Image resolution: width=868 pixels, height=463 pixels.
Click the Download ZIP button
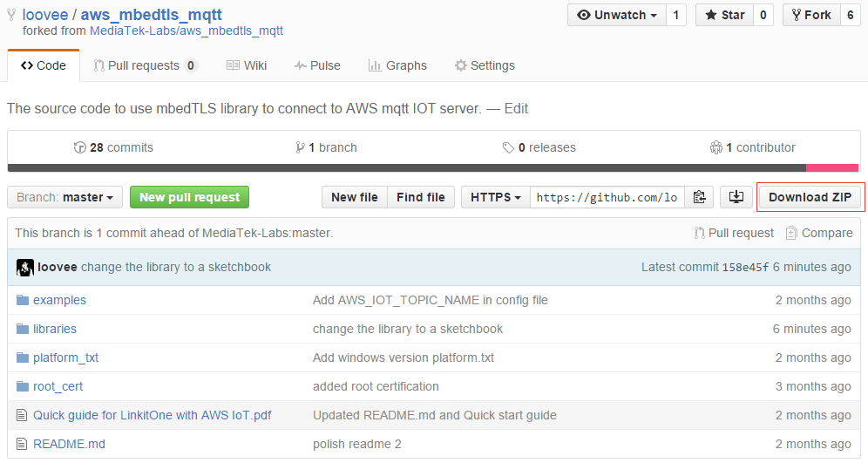tap(810, 197)
